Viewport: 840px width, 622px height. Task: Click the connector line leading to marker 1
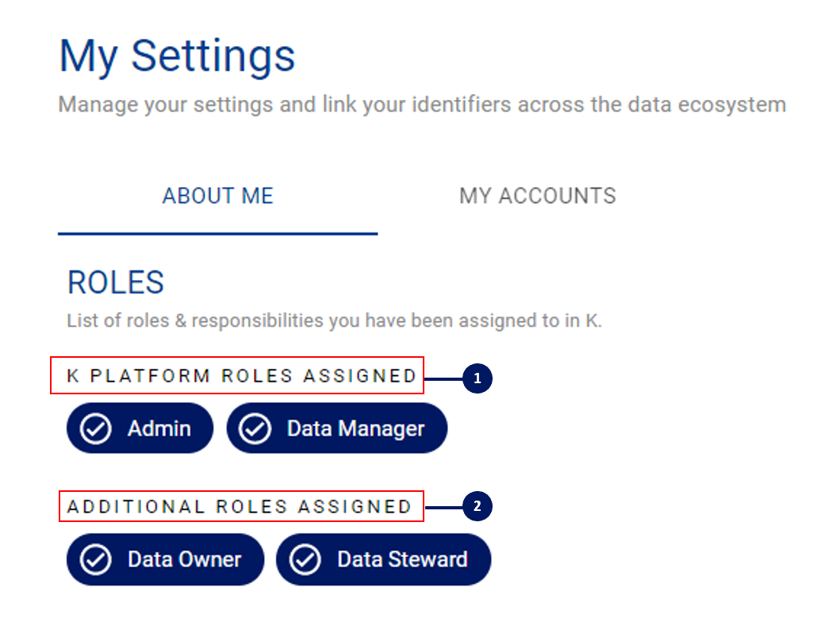pos(443,378)
